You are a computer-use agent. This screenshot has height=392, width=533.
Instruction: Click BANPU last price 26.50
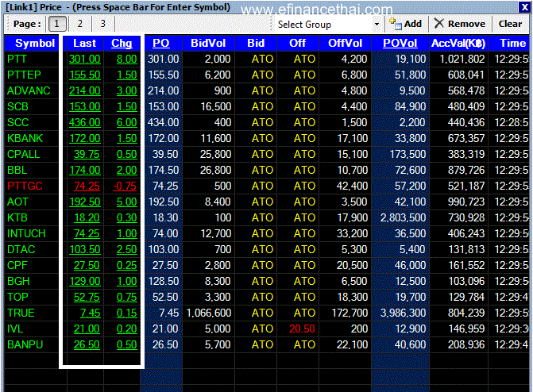click(x=87, y=345)
